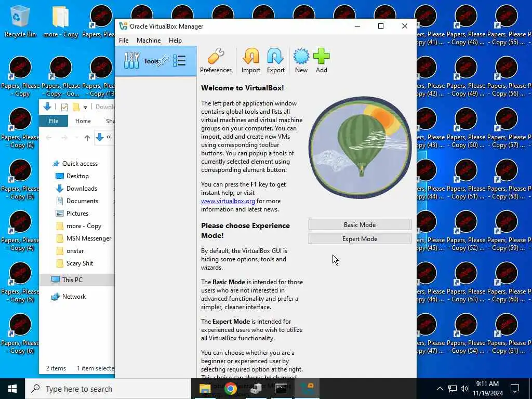Open VirtualBox Machine menu
This screenshot has width=532, height=399.
pyautogui.click(x=149, y=41)
